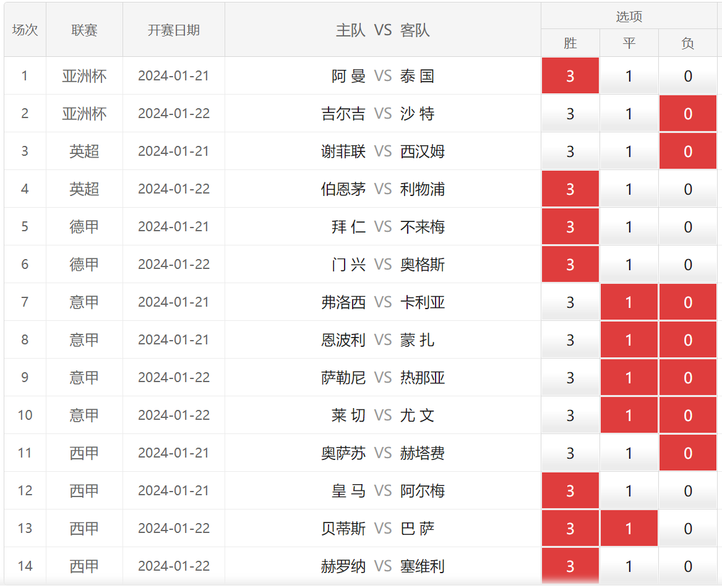Deselect loss option 0 for 恩波利 VS 蒙扎
The width and height of the screenshot is (722, 588).
(x=688, y=339)
